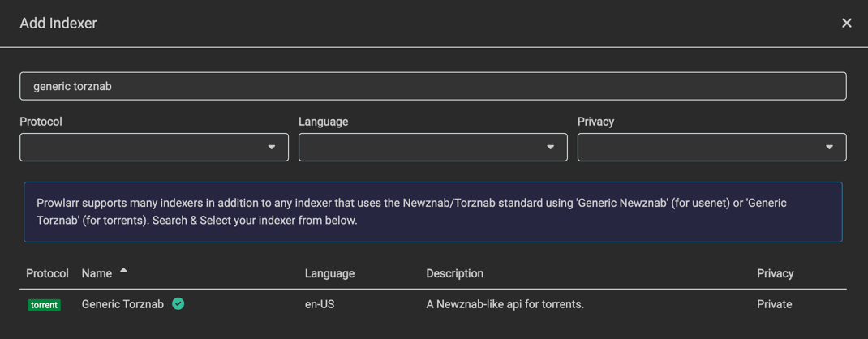Focus the 'generic torznab' search field
The width and height of the screenshot is (868, 339).
point(432,86)
